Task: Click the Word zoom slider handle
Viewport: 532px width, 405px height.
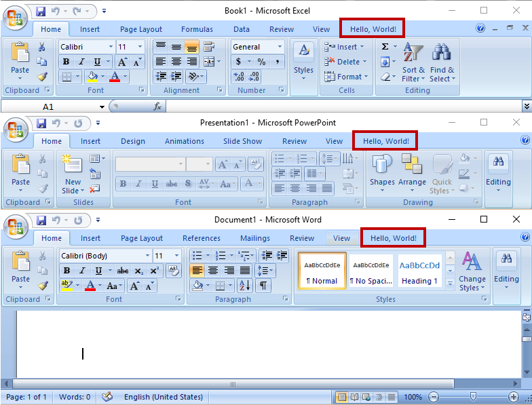Action: 473,396
